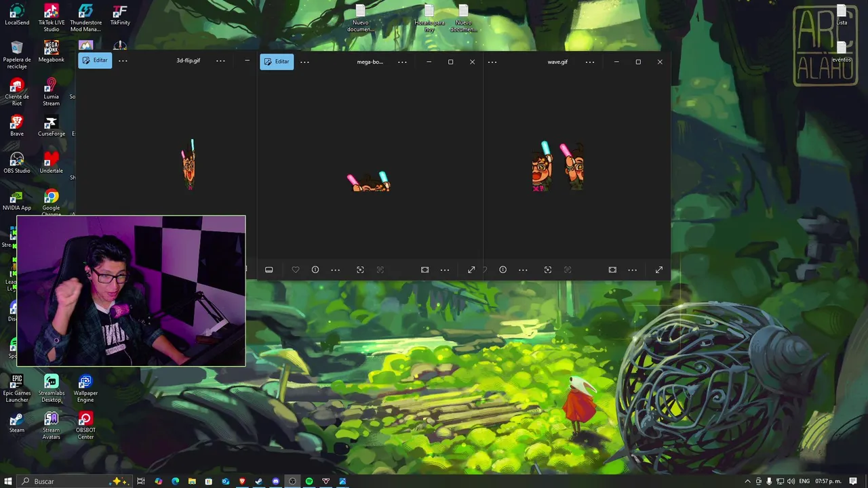Mark the mega-bo image as favorite
This screenshot has width=868, height=488.
pyautogui.click(x=296, y=270)
